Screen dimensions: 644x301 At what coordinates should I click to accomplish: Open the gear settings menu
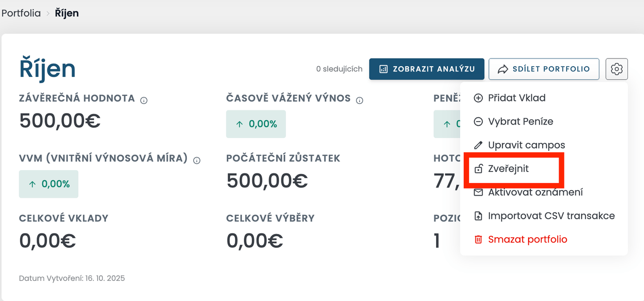pyautogui.click(x=617, y=69)
